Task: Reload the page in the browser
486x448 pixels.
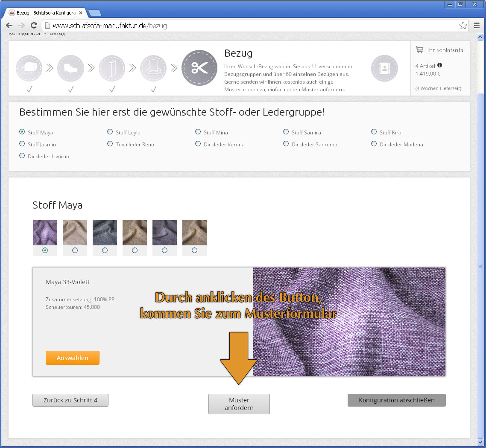Action: tap(34, 26)
